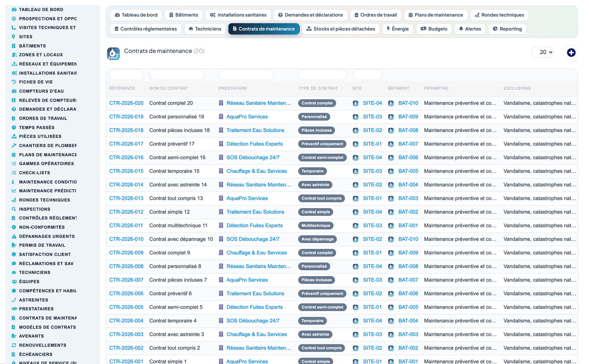Click the building icon beside BAT-008 in the CTR-2026-018 row

(391, 130)
